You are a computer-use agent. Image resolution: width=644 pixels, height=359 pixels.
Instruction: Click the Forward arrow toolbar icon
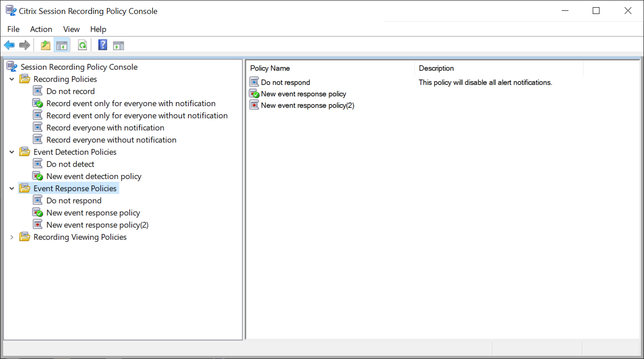(x=25, y=45)
